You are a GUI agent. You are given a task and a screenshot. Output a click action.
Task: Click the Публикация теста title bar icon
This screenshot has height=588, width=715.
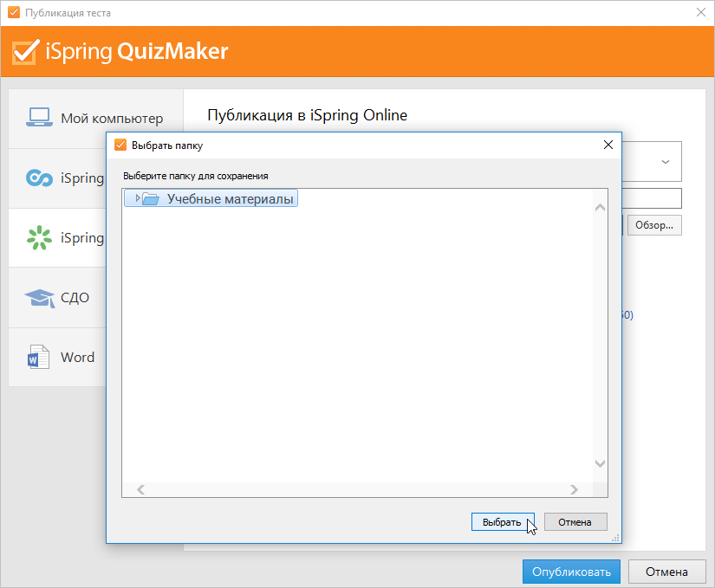14,12
